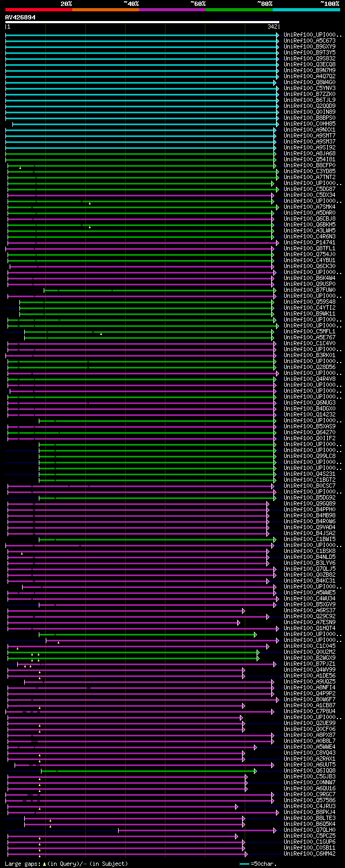The height and width of the screenshot is (868, 345).
Task: Click the arrowhead for UniRef100_A5WWE4
Action: [x=256, y=747]
